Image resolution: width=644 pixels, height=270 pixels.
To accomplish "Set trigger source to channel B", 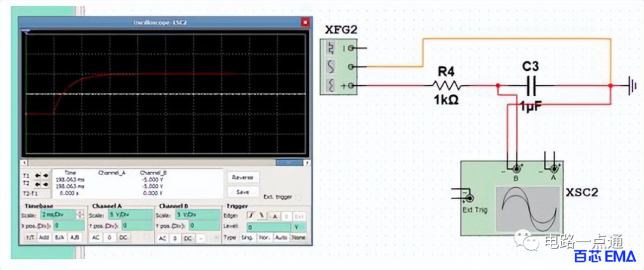I will [x=287, y=216].
